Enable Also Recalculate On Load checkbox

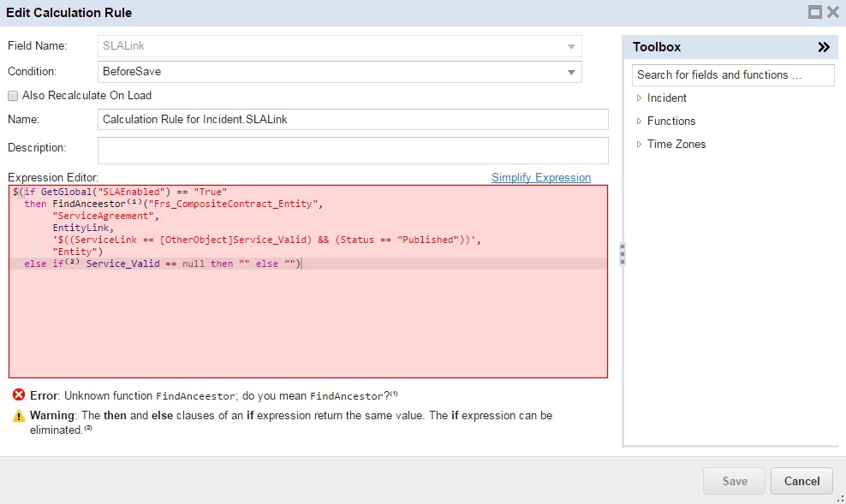13,96
